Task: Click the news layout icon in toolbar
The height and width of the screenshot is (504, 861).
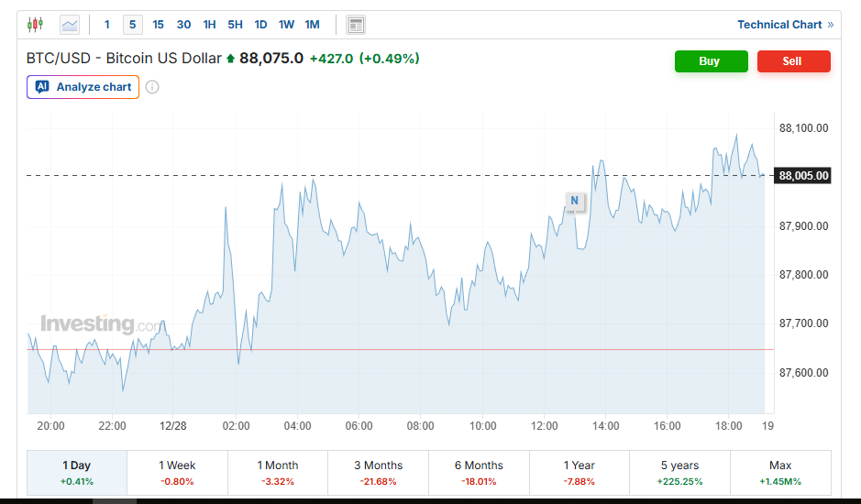Action: pos(356,25)
